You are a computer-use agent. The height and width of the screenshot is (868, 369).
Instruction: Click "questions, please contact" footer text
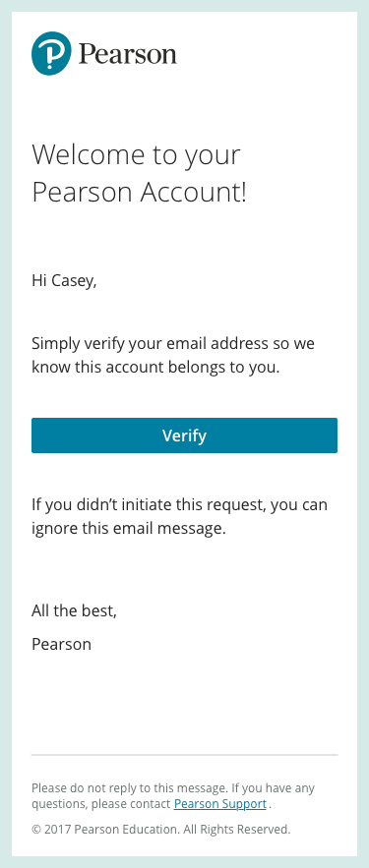point(100,804)
